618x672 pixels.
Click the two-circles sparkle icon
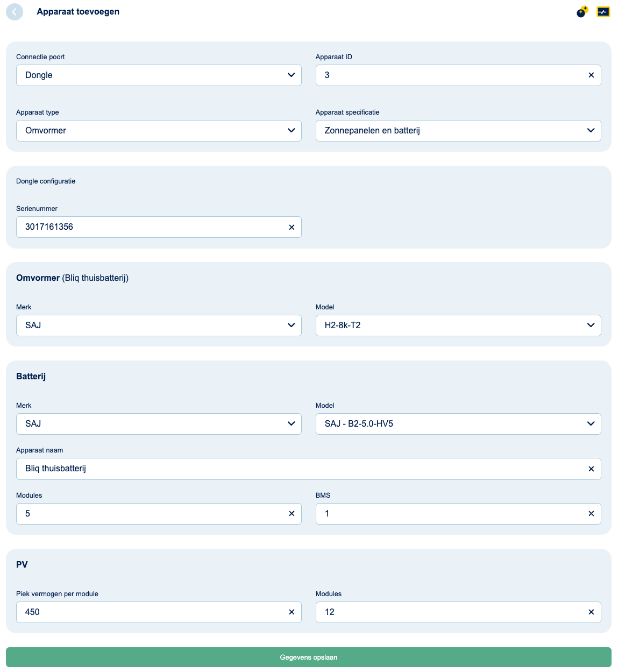click(x=582, y=12)
